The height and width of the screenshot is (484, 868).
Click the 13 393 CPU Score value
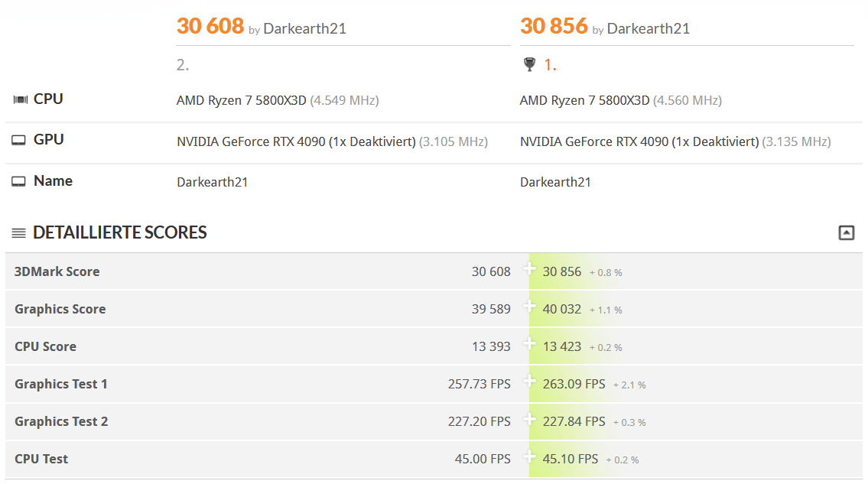point(491,346)
